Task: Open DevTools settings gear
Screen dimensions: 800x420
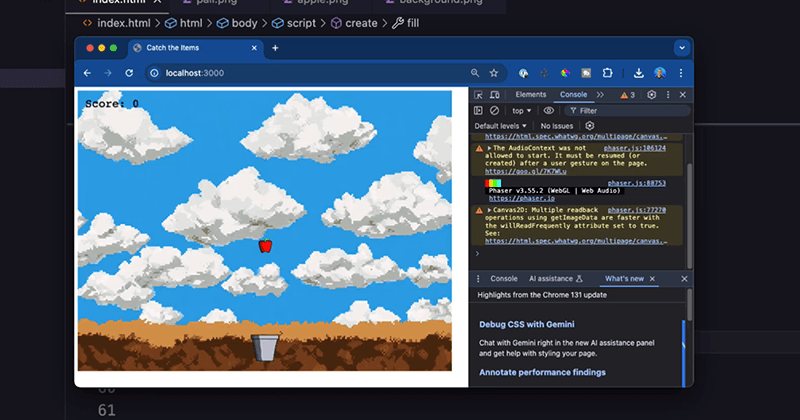Action: coord(652,95)
